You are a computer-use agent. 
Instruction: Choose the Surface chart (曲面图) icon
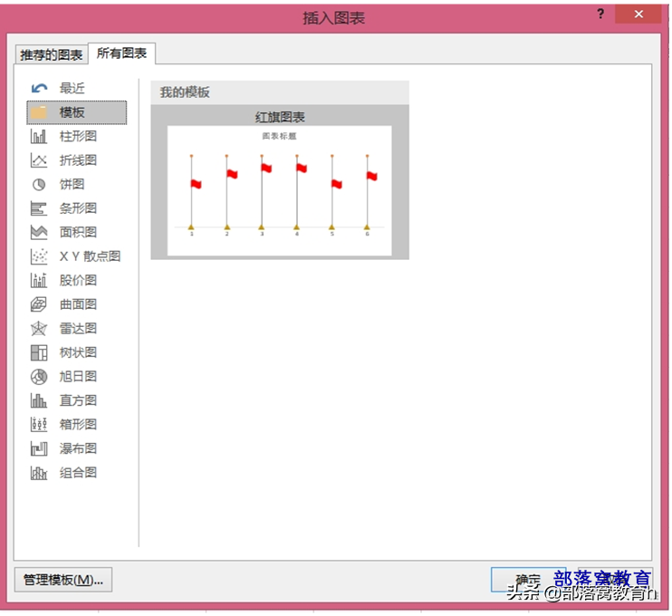pyautogui.click(x=39, y=304)
